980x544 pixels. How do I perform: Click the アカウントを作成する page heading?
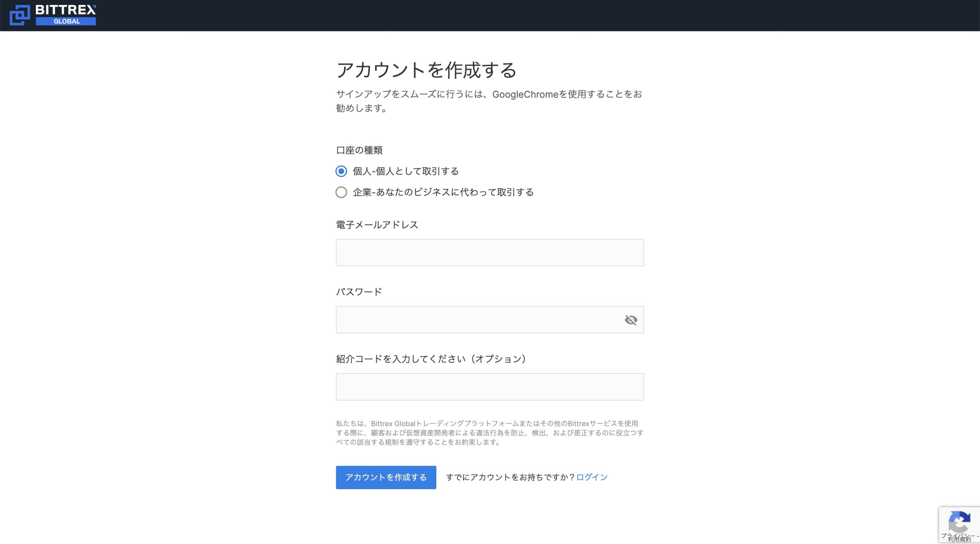pyautogui.click(x=426, y=70)
